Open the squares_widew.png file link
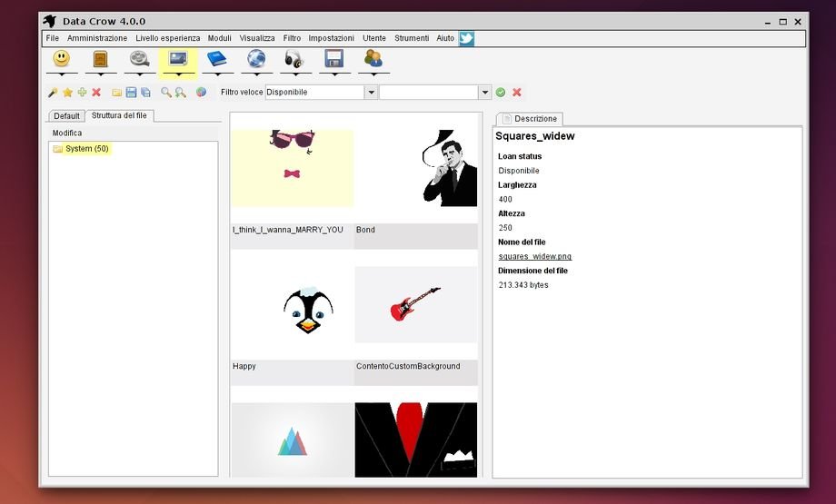 534,256
